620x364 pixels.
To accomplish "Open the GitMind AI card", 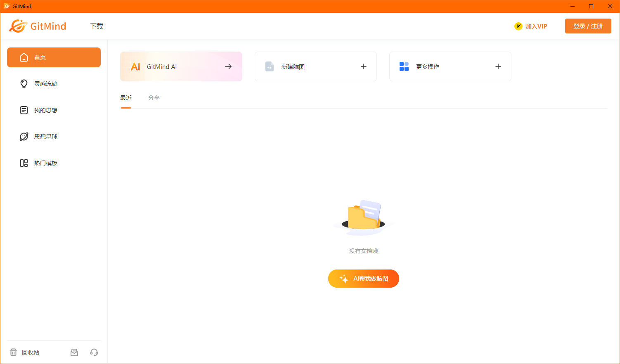I will pyautogui.click(x=181, y=66).
